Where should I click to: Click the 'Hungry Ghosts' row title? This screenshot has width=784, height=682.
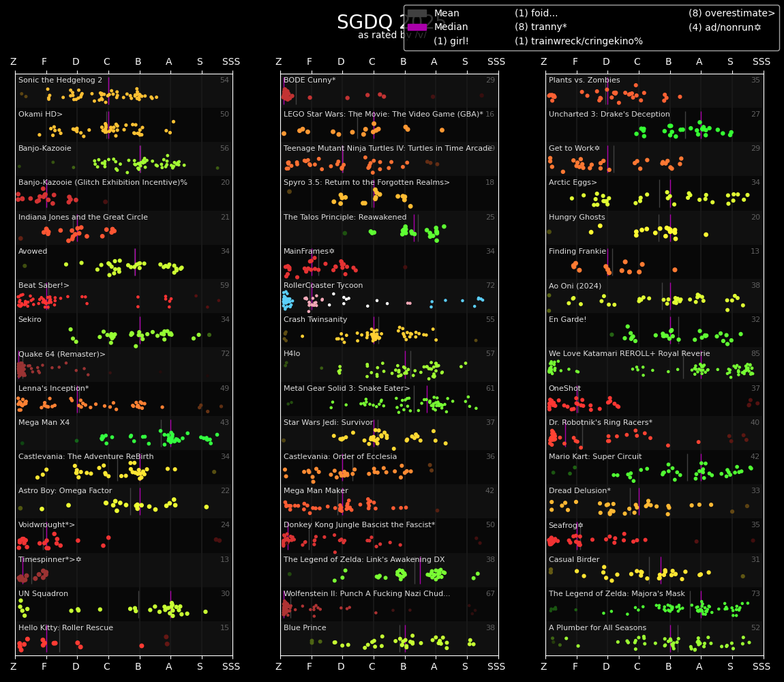(x=577, y=217)
